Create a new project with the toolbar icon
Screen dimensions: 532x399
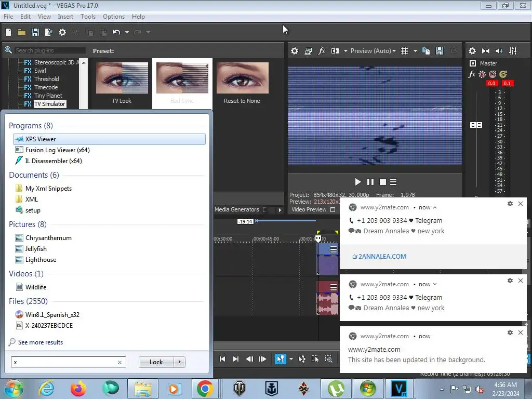8,32
